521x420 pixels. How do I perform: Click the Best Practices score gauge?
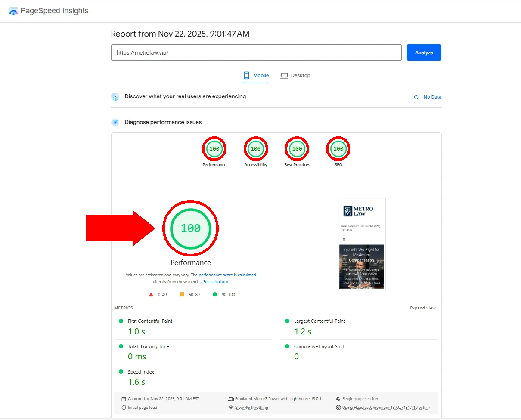tap(297, 149)
